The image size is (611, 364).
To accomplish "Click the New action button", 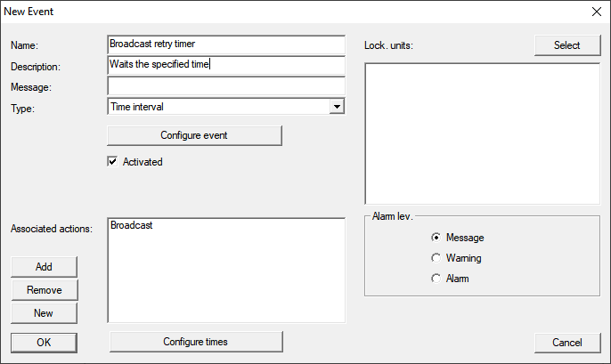I will click(x=44, y=313).
